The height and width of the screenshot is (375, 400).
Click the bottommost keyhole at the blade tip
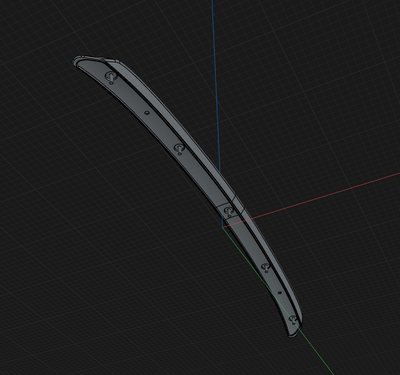(x=293, y=320)
